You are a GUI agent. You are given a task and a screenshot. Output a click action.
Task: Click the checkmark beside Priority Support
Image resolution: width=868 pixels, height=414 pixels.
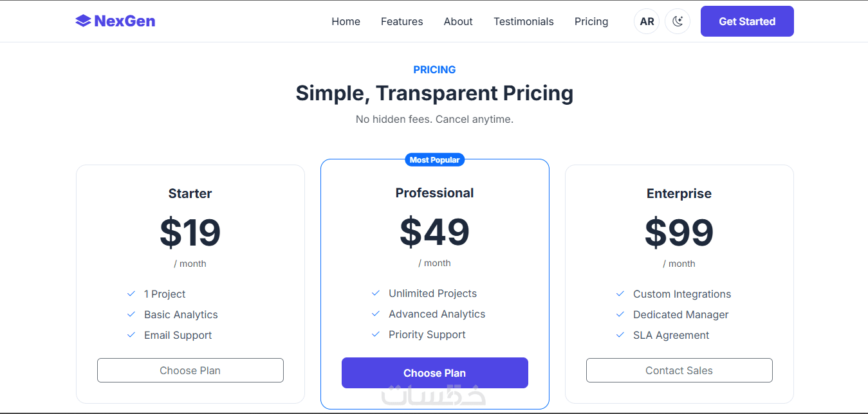376,334
